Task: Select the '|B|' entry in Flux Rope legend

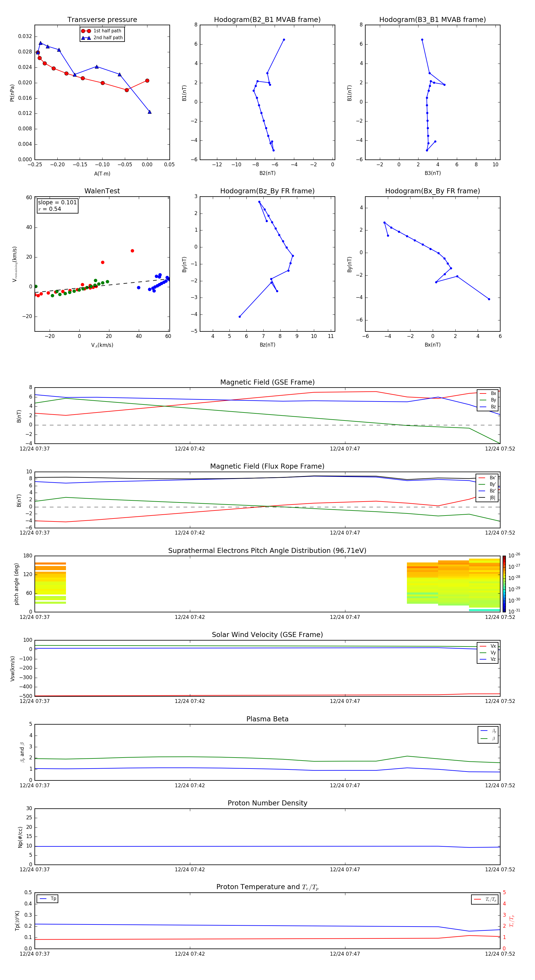Action: point(487,498)
